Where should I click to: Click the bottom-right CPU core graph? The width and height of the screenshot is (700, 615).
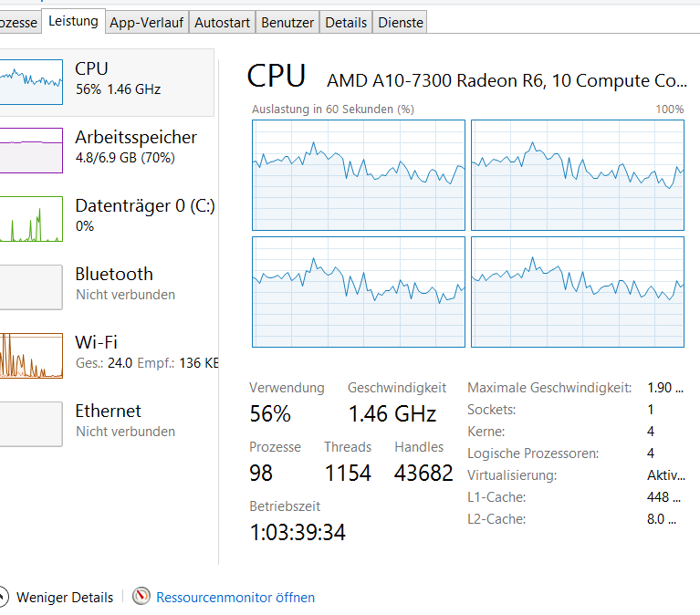pyautogui.click(x=578, y=292)
